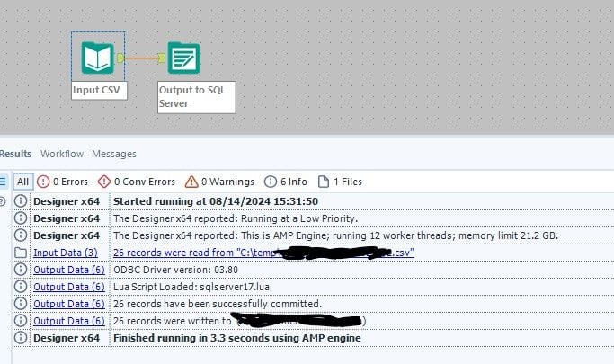The height and width of the screenshot is (364, 614).
Task: Select the Input CSV tool icon
Action: pyautogui.click(x=98, y=58)
